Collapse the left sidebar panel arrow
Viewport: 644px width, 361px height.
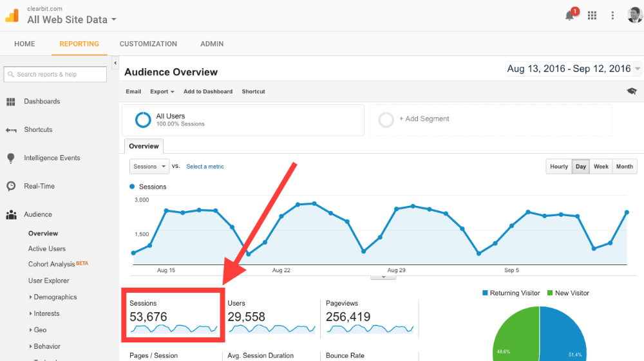point(115,63)
